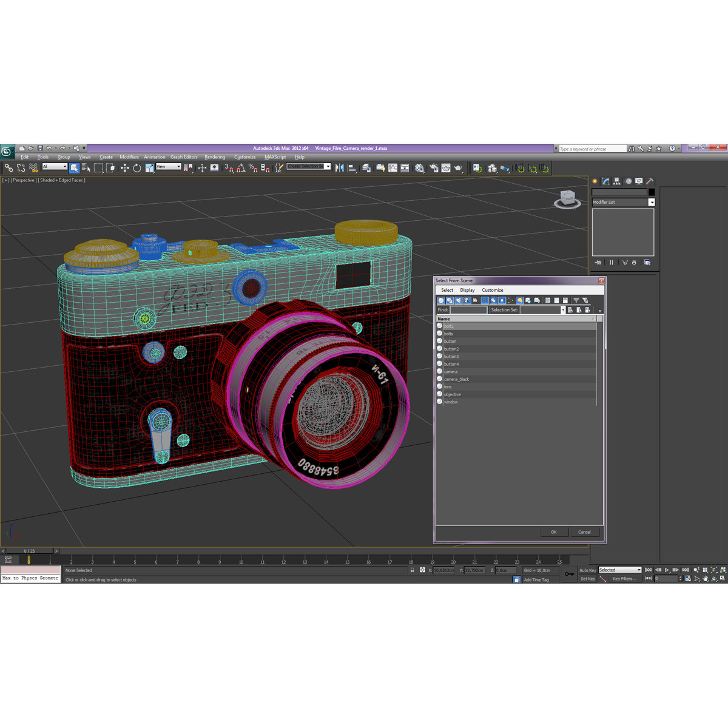Toggle Absolute/Offset transform type-in mode

pyautogui.click(x=423, y=570)
